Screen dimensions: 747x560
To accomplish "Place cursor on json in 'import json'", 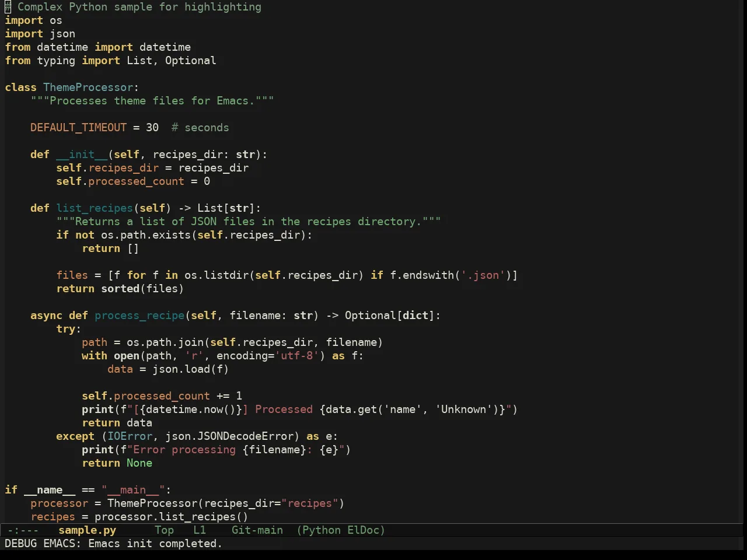I will [62, 34].
